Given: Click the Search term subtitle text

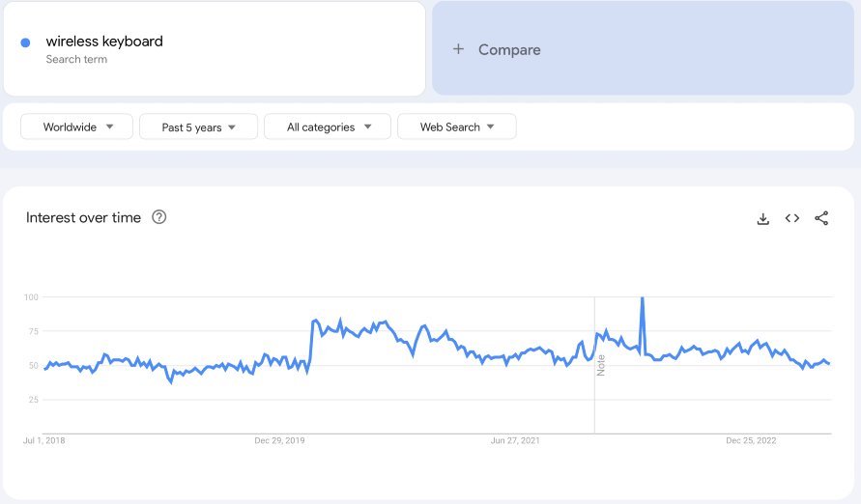Looking at the screenshot, I should (x=76, y=59).
